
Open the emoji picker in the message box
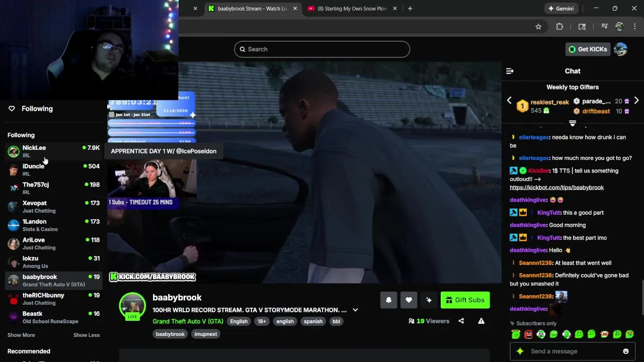(x=626, y=351)
